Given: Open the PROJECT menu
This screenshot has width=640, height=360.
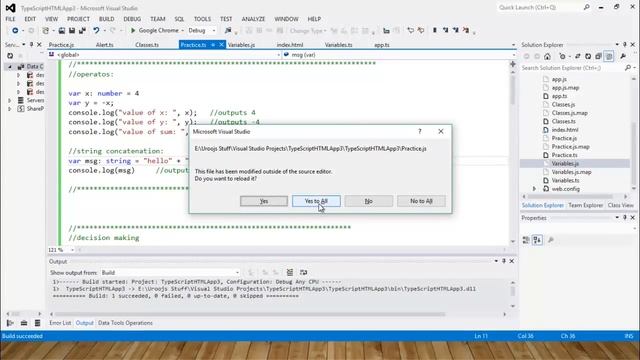Looking at the screenshot, I should 78,19.
